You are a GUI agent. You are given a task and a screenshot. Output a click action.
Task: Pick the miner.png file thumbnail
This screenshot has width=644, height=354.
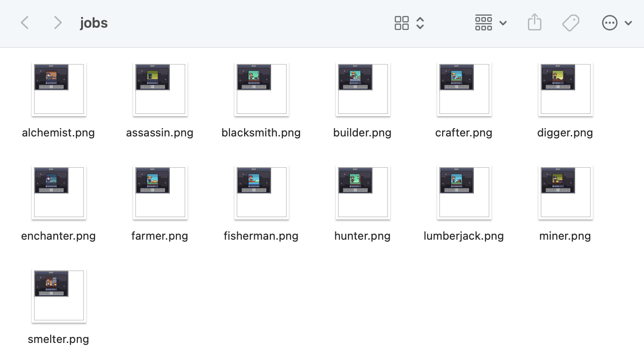coord(566,192)
